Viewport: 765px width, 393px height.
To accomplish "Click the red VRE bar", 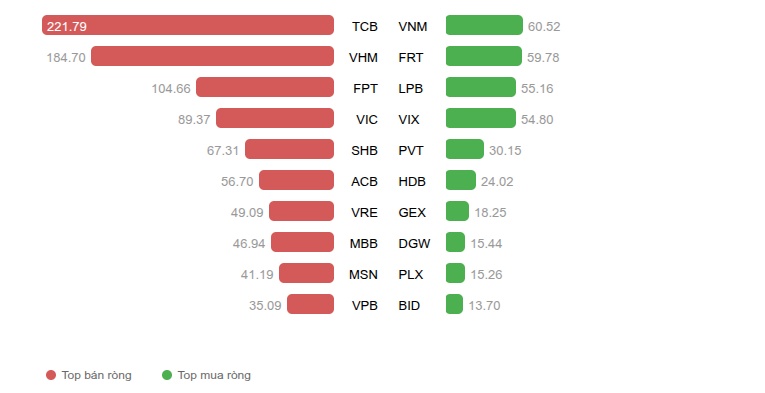I will [x=302, y=211].
